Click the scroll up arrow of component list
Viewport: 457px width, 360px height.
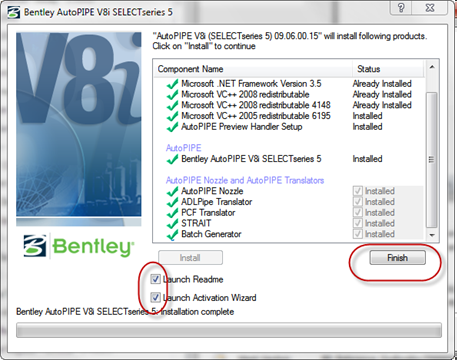[432, 68]
